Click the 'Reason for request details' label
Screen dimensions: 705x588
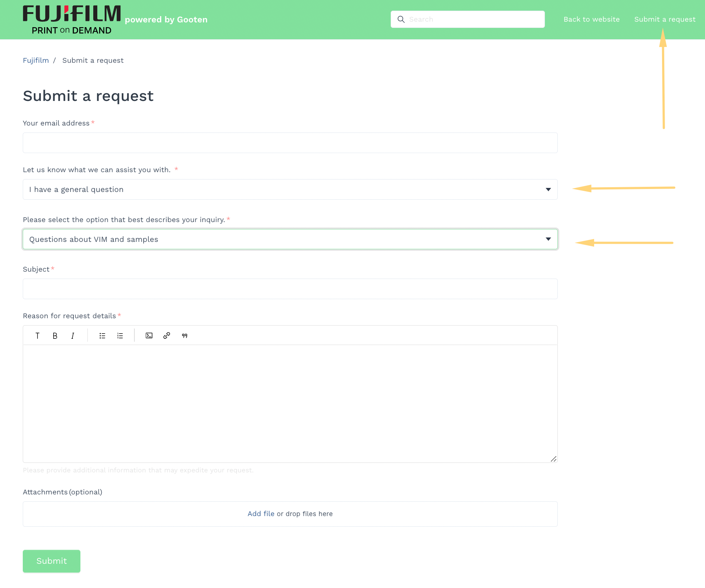tap(69, 316)
